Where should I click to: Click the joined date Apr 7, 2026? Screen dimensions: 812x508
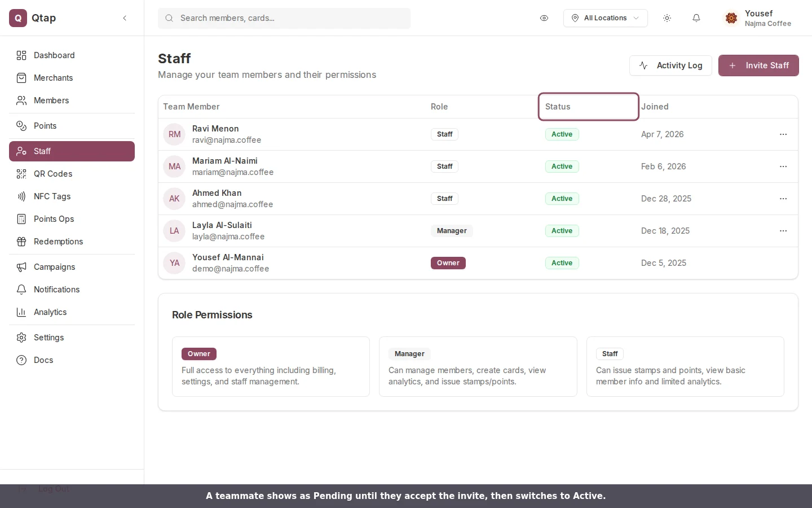pyautogui.click(x=663, y=134)
